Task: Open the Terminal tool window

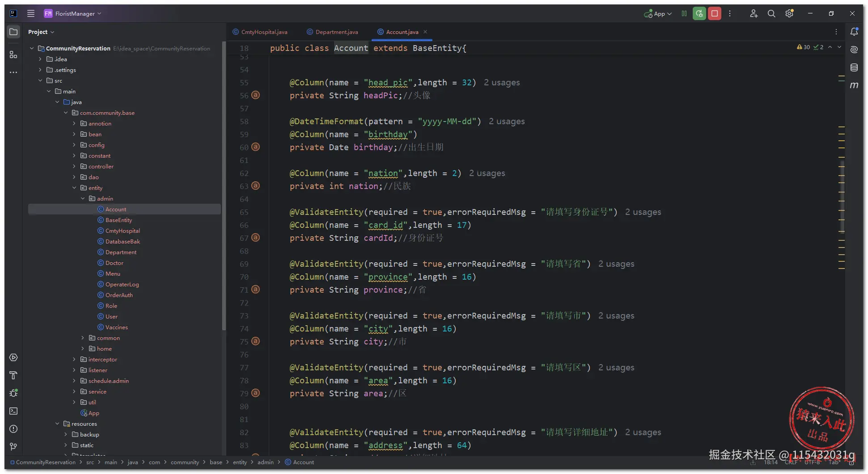Action: [x=13, y=411]
